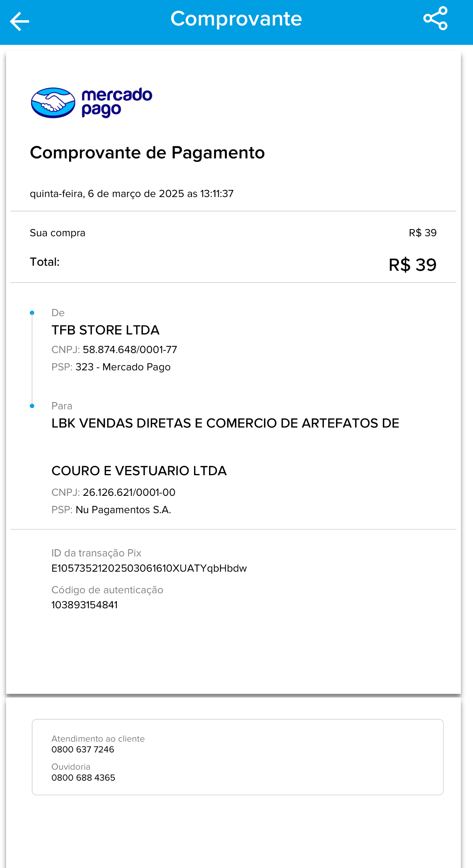This screenshot has height=868, width=473.
Task: Open the share icon
Action: click(435, 19)
